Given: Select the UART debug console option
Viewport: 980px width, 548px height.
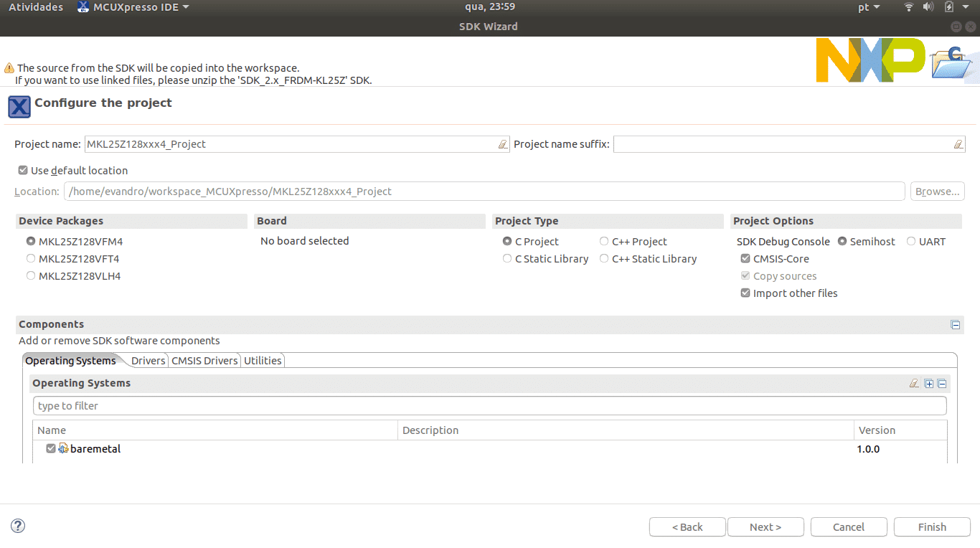Looking at the screenshot, I should (x=910, y=241).
